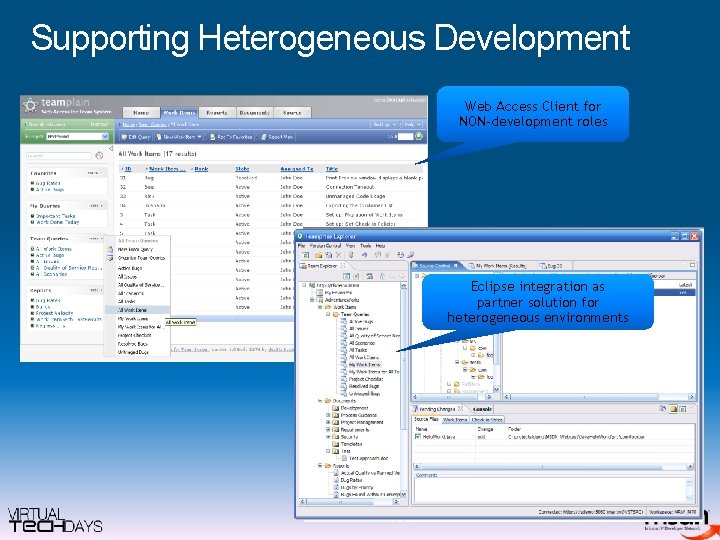Click the teamplain search input field
The image size is (720, 540).
tap(59, 156)
